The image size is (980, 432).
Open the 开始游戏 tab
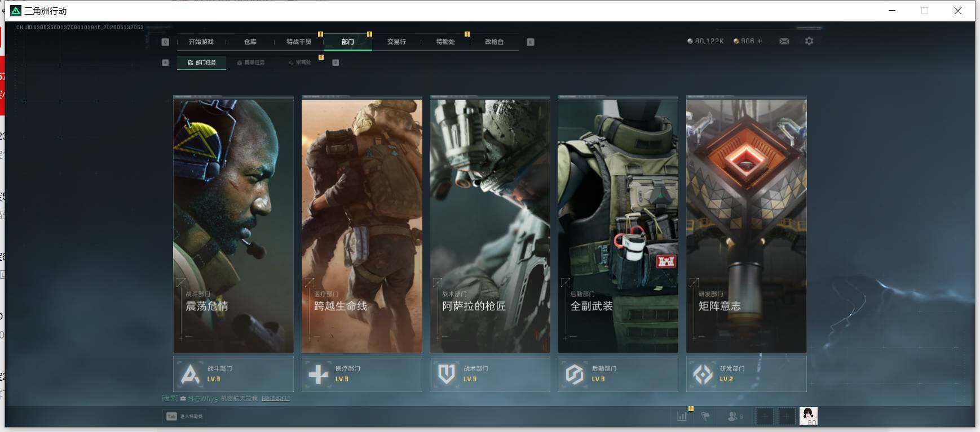(x=201, y=42)
